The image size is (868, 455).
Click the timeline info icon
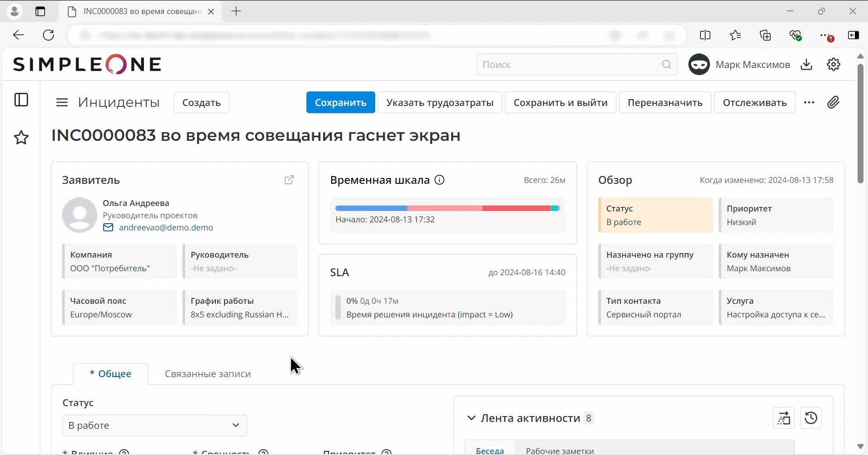(x=439, y=180)
